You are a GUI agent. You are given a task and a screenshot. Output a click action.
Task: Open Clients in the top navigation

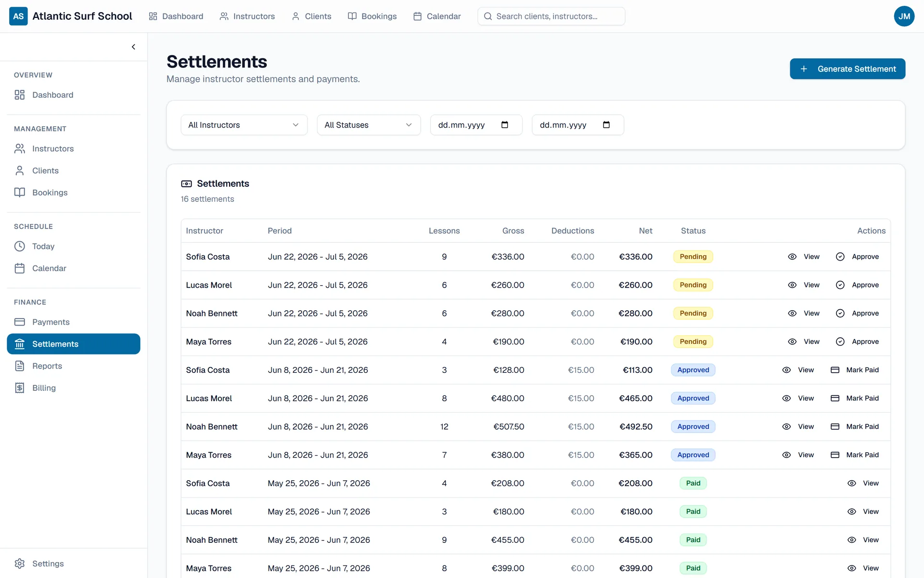click(x=311, y=16)
